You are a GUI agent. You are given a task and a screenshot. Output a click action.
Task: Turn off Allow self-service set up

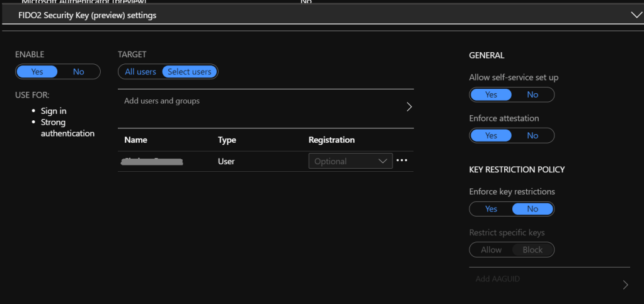coord(532,94)
